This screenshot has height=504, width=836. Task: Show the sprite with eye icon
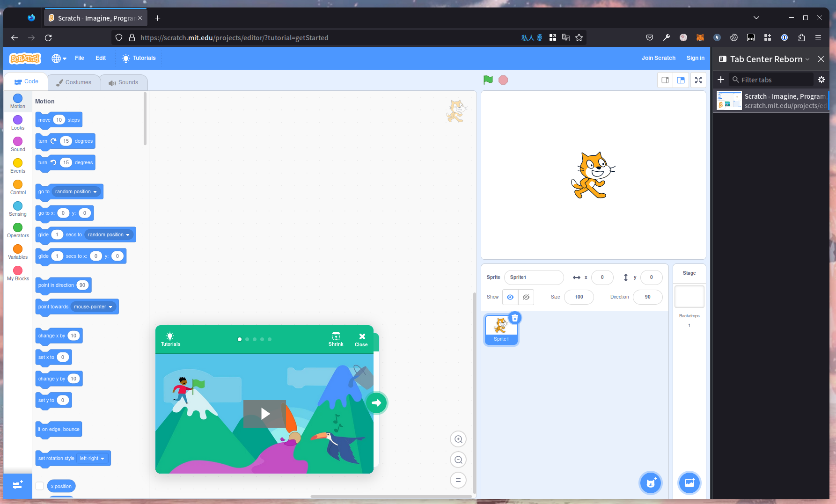coord(510,297)
